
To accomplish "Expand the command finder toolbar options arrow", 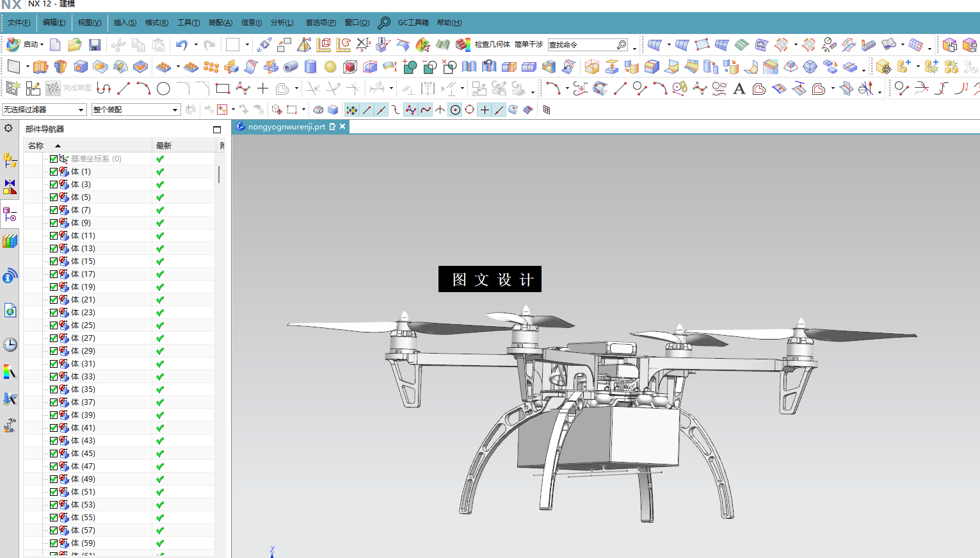I will click(634, 47).
